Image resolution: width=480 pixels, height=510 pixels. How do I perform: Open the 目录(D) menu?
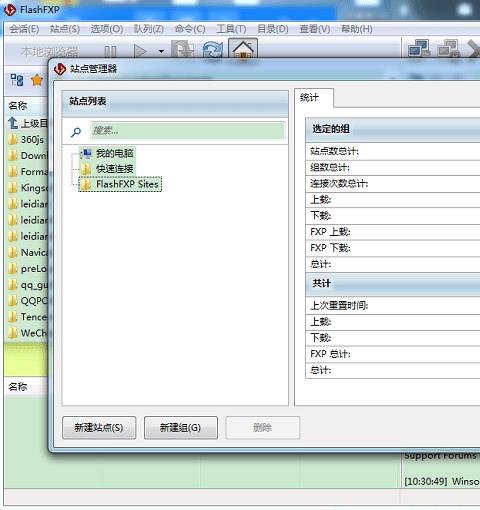(x=273, y=29)
